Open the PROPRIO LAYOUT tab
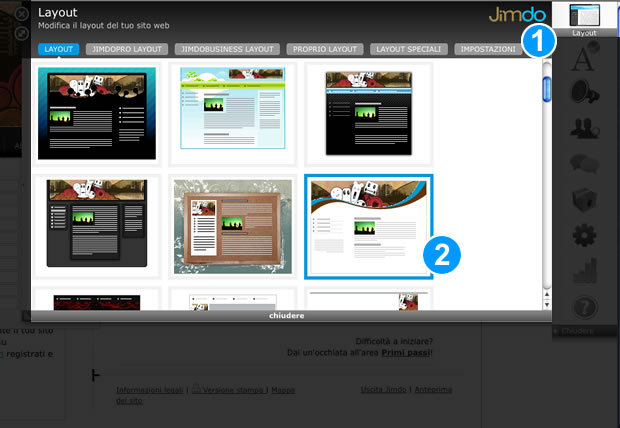Image resolution: width=620 pixels, height=428 pixels. [x=325, y=49]
